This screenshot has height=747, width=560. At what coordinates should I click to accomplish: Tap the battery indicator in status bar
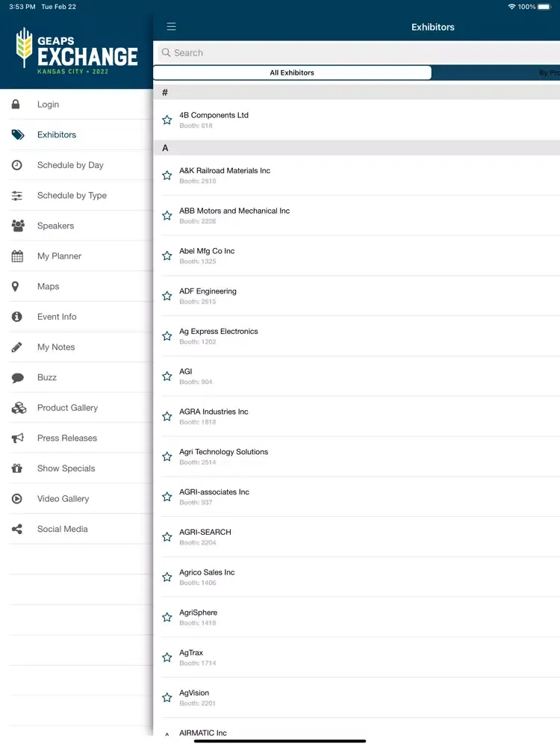point(545,7)
